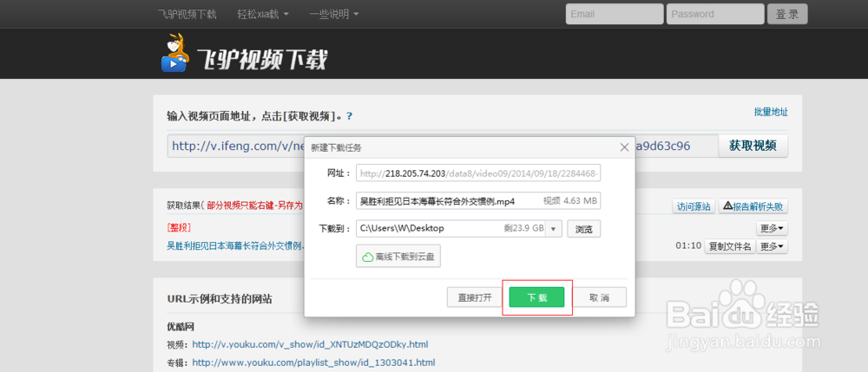Open the download path dropdown arrow
The image size is (868, 372).
(x=554, y=228)
